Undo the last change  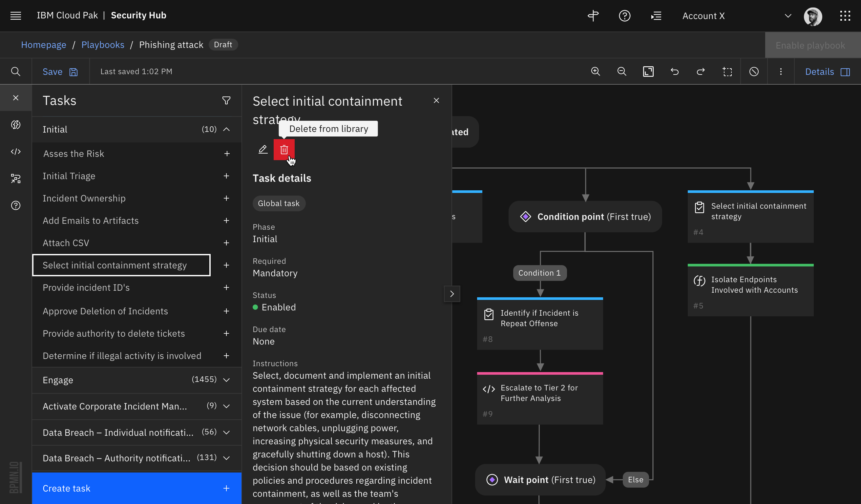click(674, 72)
